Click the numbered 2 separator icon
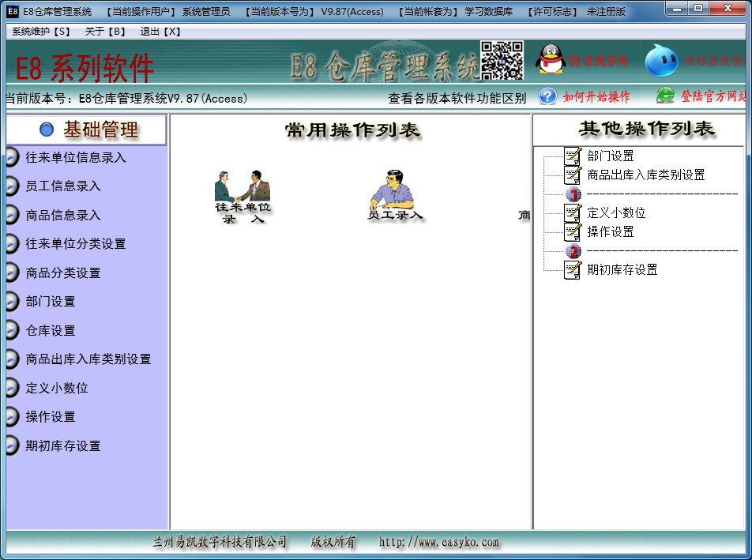 pos(573,250)
